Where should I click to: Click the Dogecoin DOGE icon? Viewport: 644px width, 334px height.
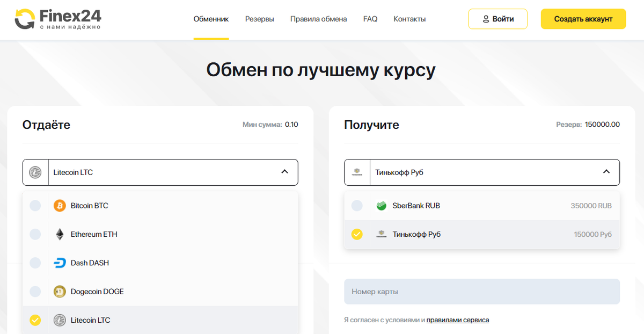point(60,292)
